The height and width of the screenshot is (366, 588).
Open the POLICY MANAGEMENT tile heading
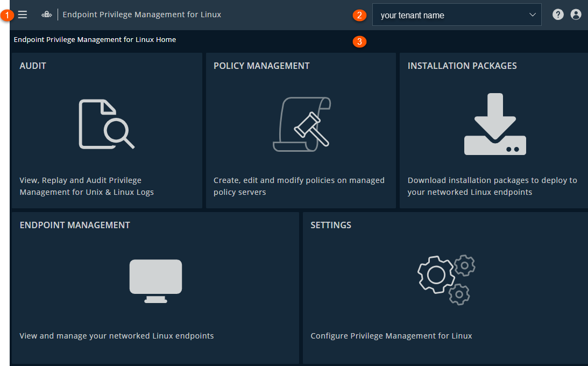coord(261,66)
